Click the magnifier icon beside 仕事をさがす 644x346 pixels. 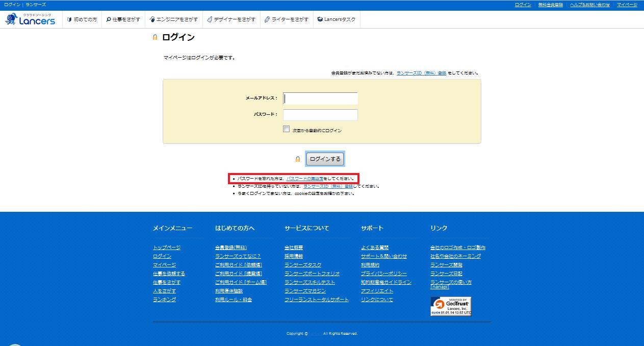click(x=108, y=19)
